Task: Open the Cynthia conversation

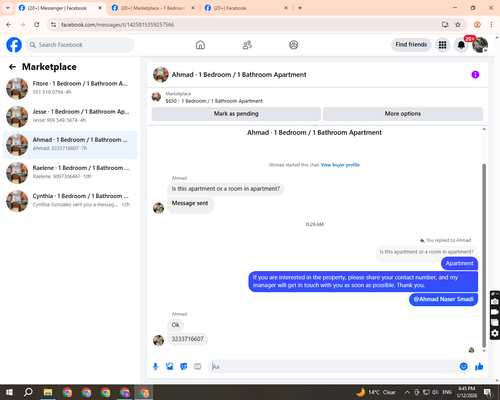Action: coord(70,201)
